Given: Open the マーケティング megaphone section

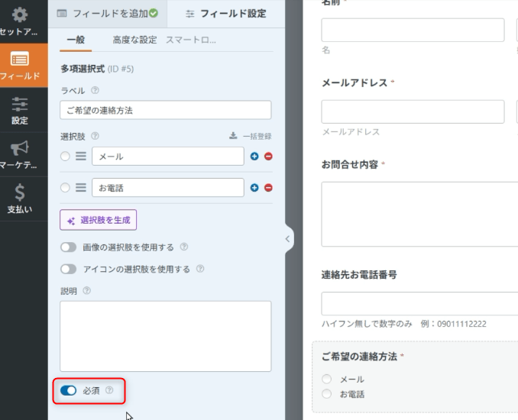Looking at the screenshot, I should coord(20,154).
